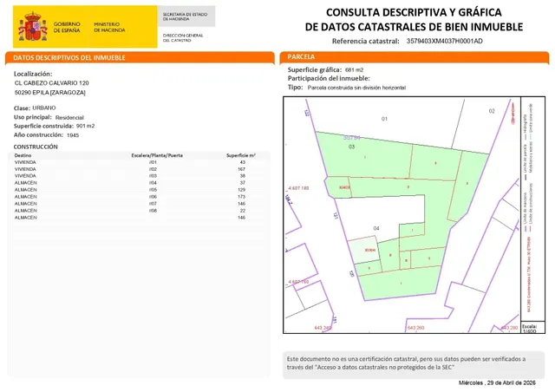Click map coordinate '4.607.180'
The width and height of the screenshot is (555, 392).
click(298, 188)
